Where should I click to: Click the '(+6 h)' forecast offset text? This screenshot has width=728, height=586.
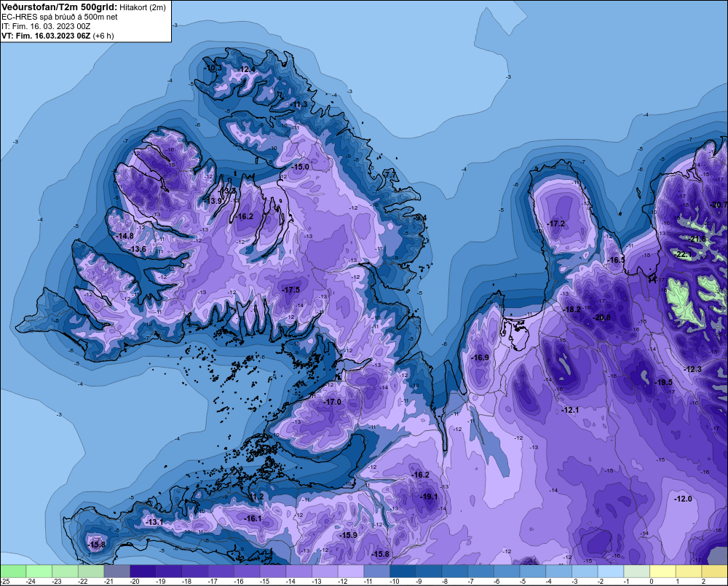103,36
